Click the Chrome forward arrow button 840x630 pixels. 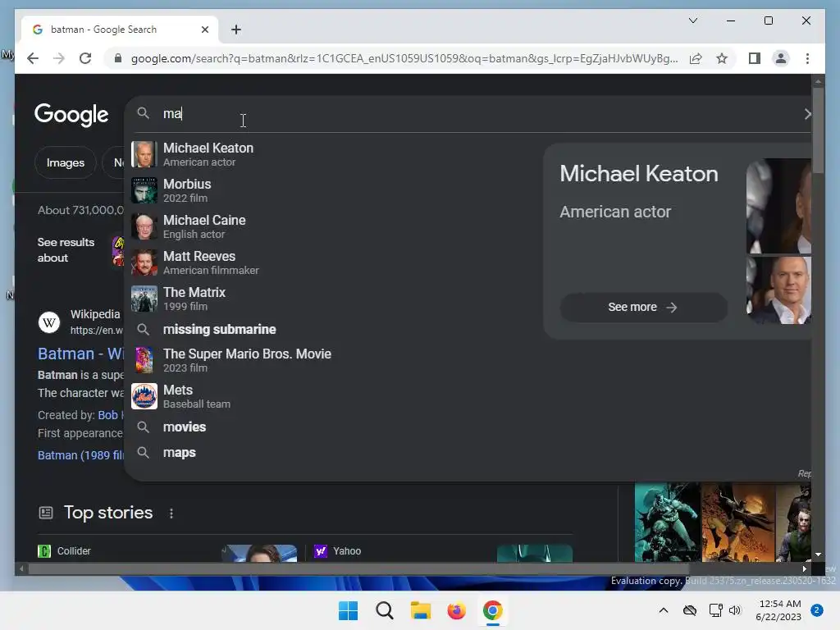(x=59, y=58)
